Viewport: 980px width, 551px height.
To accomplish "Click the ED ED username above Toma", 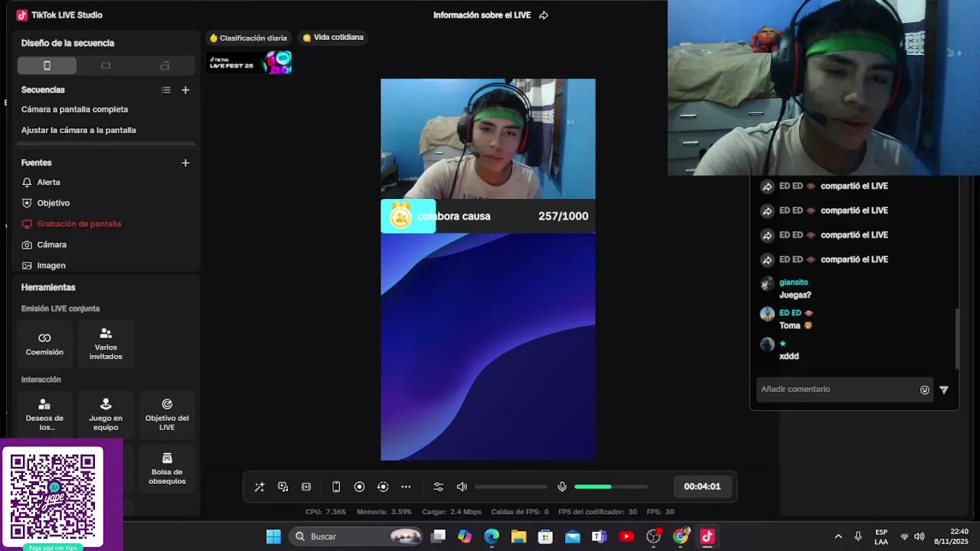I will click(x=790, y=313).
